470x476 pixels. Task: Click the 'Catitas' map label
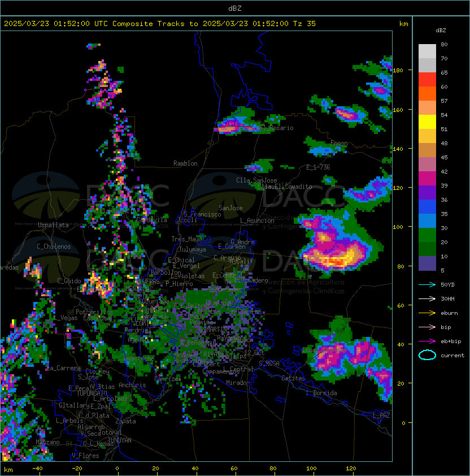293,378
